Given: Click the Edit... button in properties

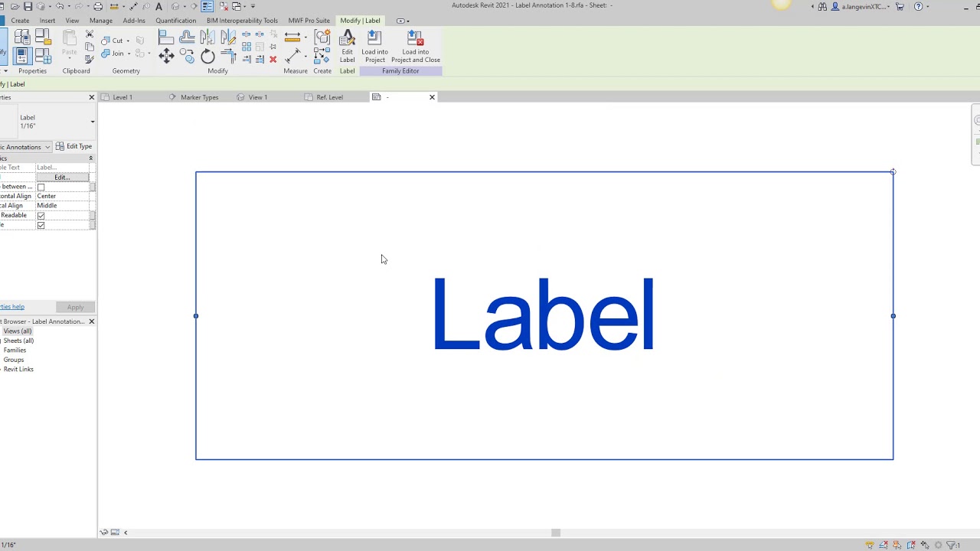Looking at the screenshot, I should [62, 178].
